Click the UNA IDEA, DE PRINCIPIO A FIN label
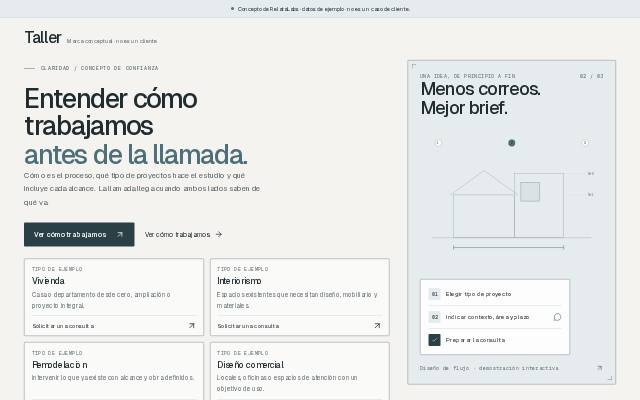The height and width of the screenshot is (400, 640). click(x=467, y=76)
